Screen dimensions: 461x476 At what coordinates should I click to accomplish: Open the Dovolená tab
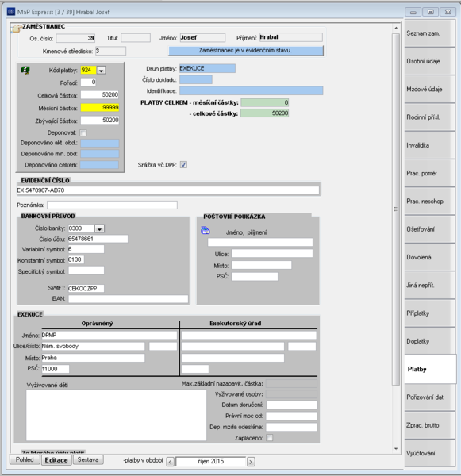tap(430, 257)
